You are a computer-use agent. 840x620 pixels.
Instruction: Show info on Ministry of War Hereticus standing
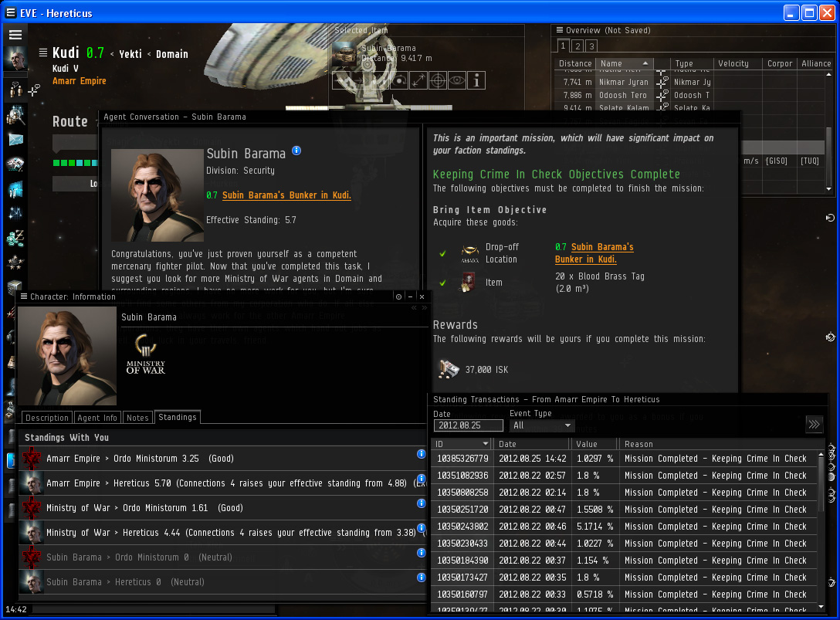tap(421, 528)
